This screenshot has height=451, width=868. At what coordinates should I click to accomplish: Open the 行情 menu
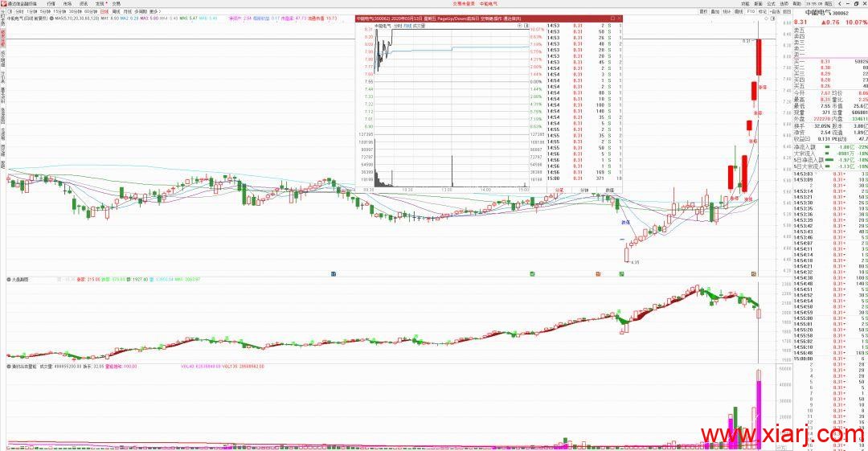[51, 4]
